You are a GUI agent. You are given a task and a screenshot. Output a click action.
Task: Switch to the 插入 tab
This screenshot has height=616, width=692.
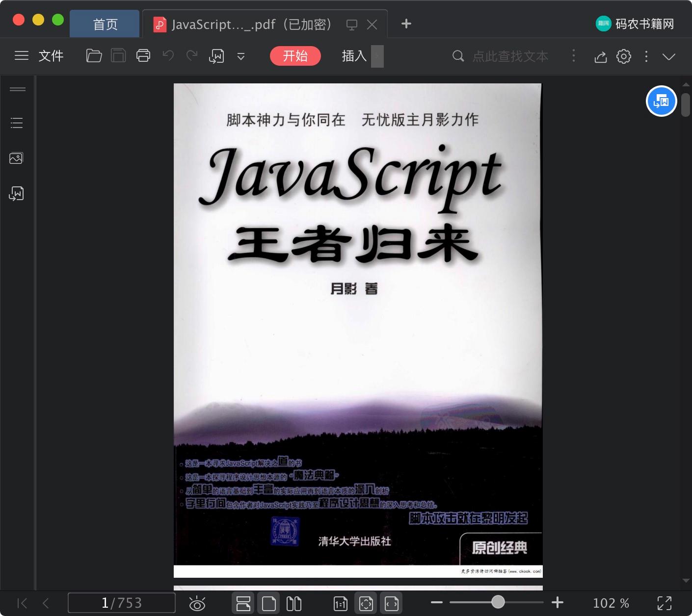(x=354, y=56)
